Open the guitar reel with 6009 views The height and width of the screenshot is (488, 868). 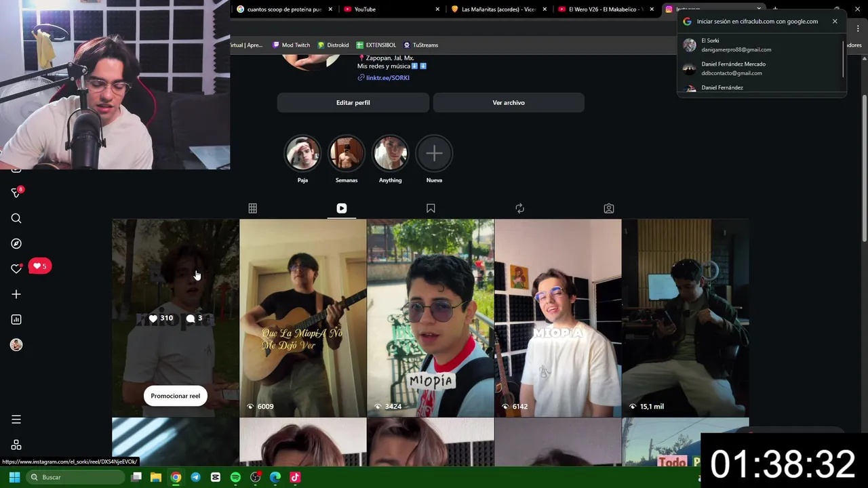click(303, 318)
